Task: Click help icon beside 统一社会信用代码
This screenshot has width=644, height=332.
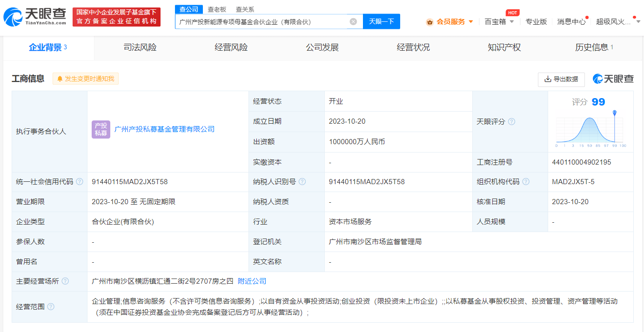Action: 80,182
